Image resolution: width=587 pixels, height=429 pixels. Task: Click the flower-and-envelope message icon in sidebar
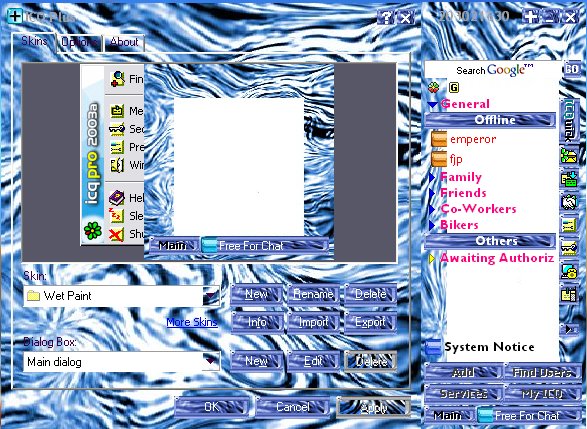(569, 155)
